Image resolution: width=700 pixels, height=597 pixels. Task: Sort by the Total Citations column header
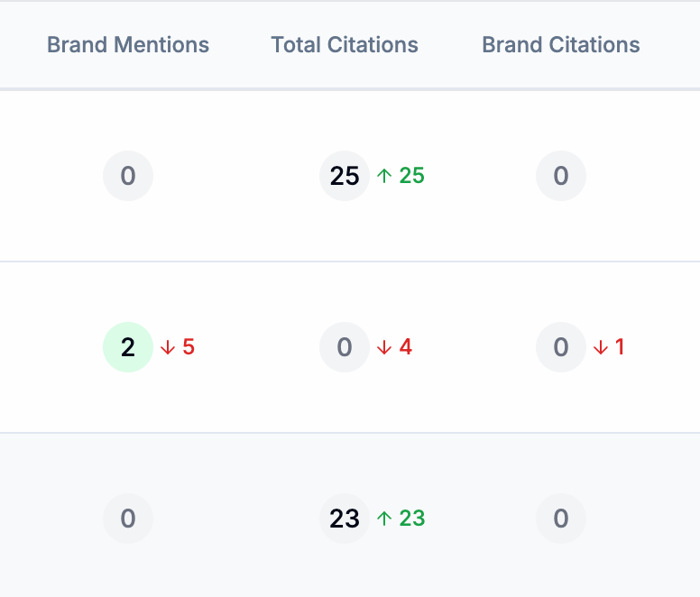345,45
